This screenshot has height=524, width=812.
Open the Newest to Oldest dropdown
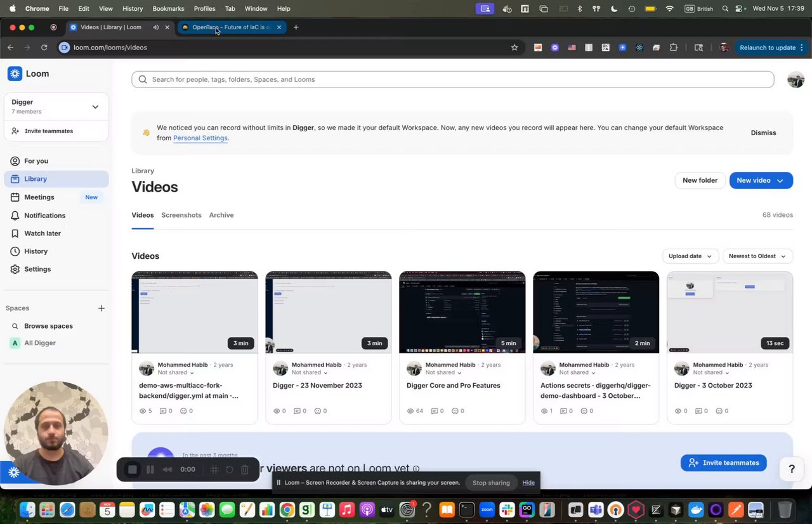(x=757, y=256)
